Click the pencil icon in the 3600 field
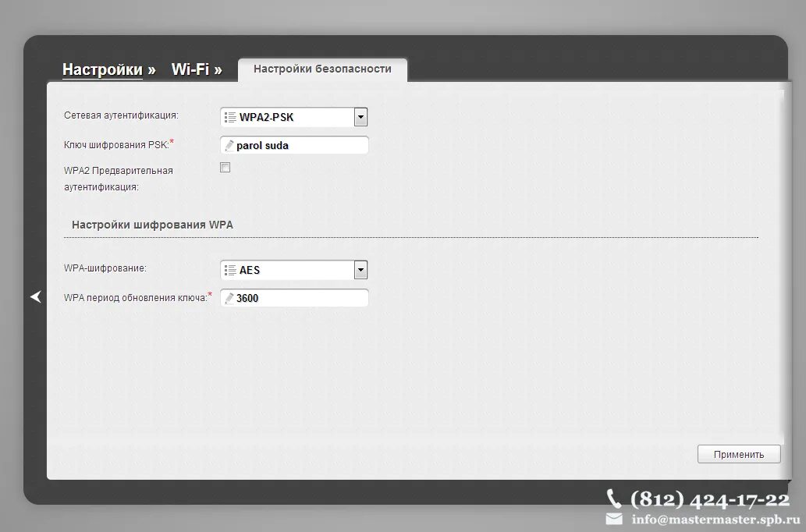 (229, 298)
